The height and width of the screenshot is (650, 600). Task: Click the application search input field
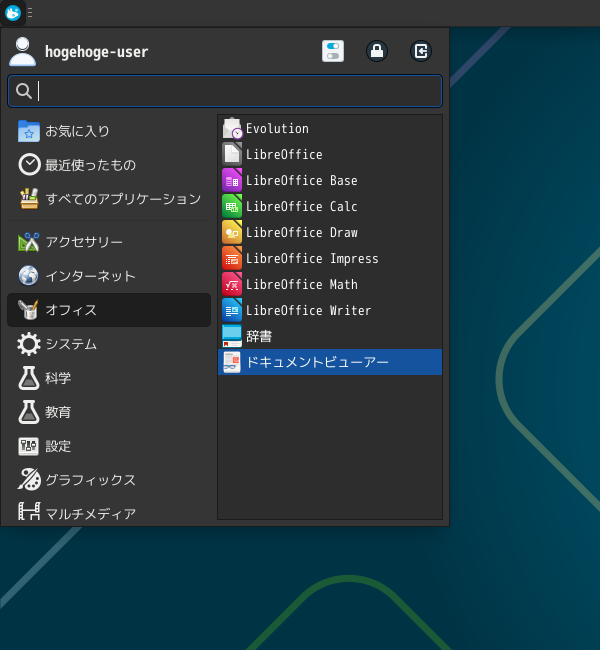click(x=235, y=91)
